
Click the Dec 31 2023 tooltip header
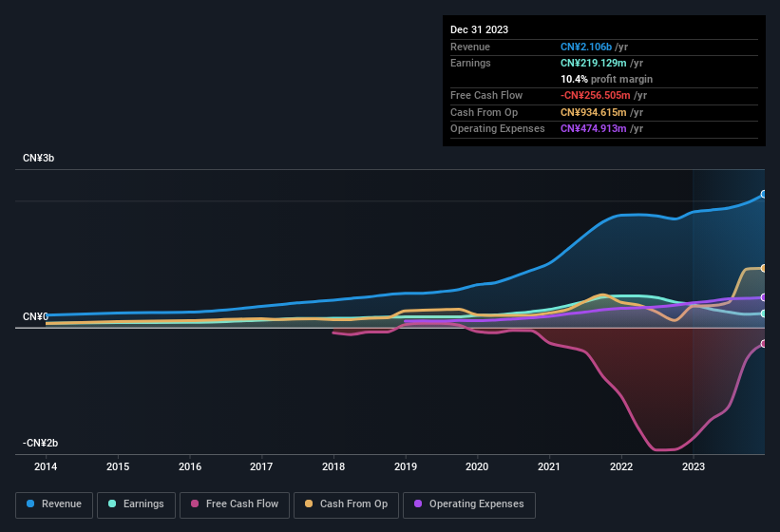tap(479, 29)
